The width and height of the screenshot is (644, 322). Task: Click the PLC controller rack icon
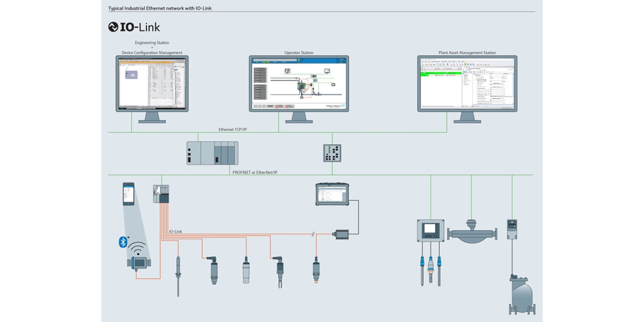[213, 153]
